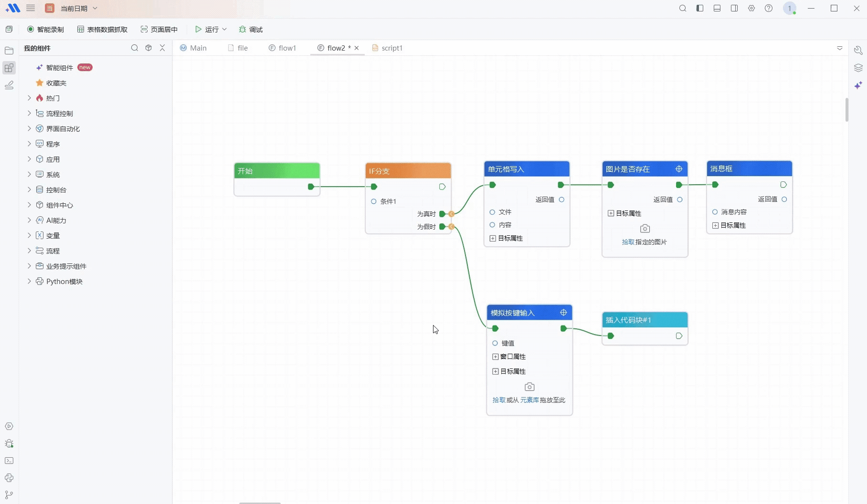
Task: Click 元素库 link in 模拟按键输入
Action: (x=529, y=400)
